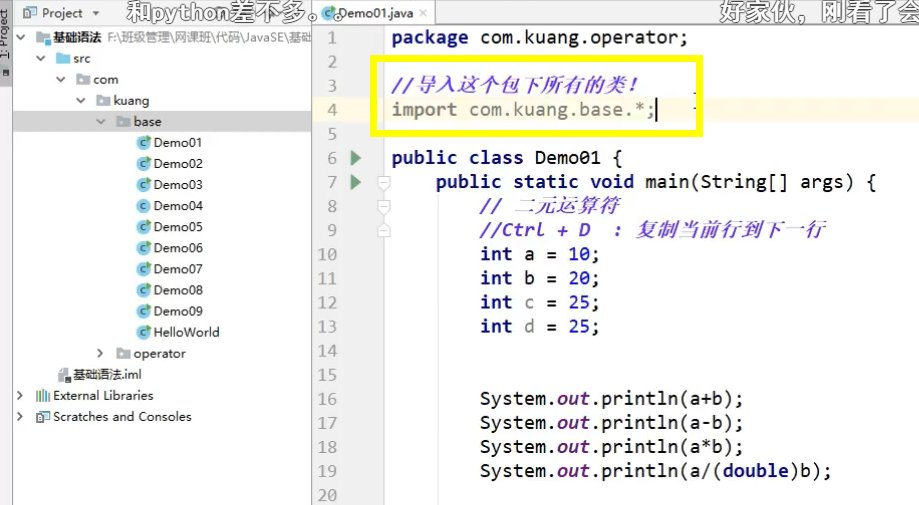The height and width of the screenshot is (505, 919).
Task: Click the Project tool window icon
Action: point(30,12)
